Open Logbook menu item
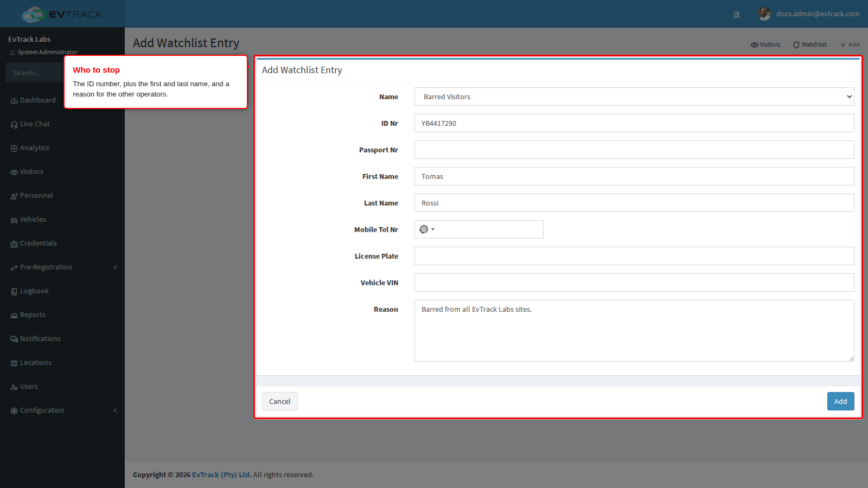 tap(34, 291)
